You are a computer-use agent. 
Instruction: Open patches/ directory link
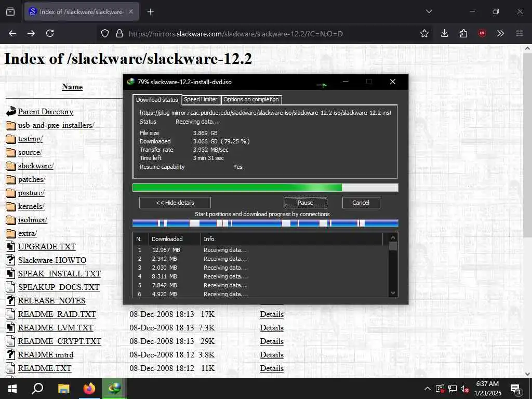coord(32,179)
